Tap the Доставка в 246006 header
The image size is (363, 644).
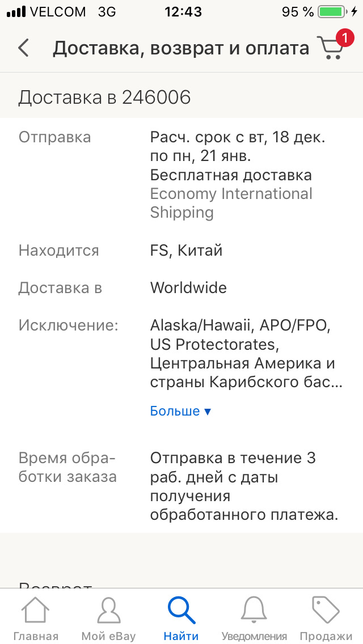click(x=104, y=98)
